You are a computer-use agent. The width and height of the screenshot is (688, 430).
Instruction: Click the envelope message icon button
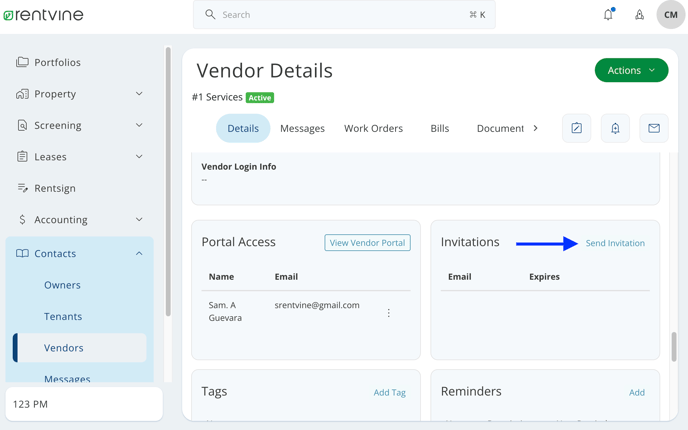654,128
